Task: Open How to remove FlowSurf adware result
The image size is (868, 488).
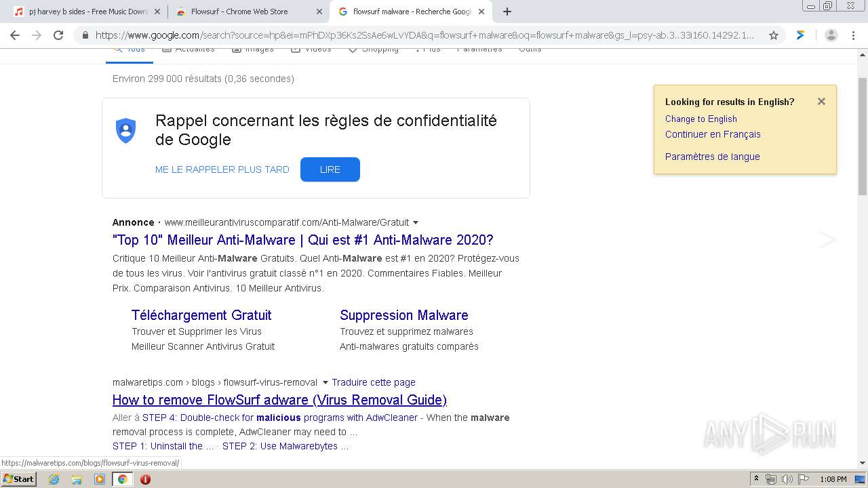Action: (279, 400)
